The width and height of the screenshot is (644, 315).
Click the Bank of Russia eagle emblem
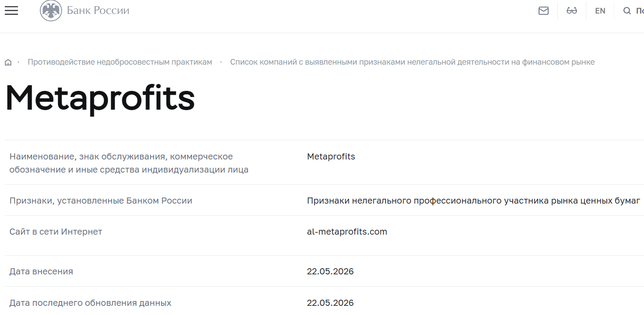(x=51, y=10)
